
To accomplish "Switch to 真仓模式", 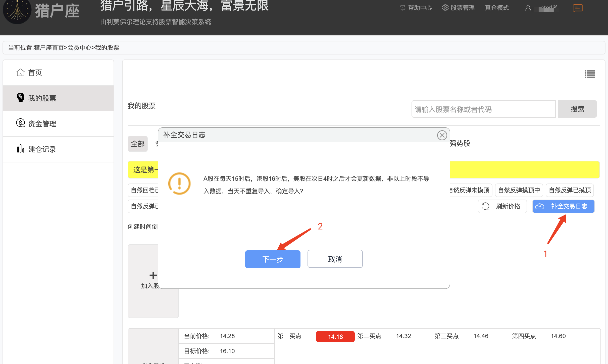I will click(x=497, y=8).
